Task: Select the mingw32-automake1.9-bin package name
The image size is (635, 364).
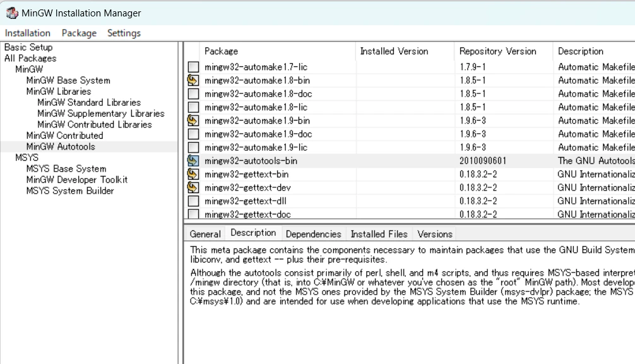Action: (257, 120)
